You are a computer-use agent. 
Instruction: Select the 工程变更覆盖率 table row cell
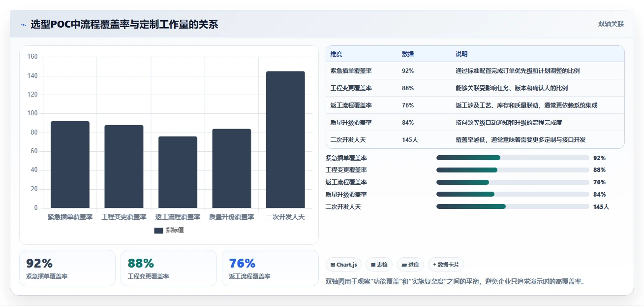[351, 88]
